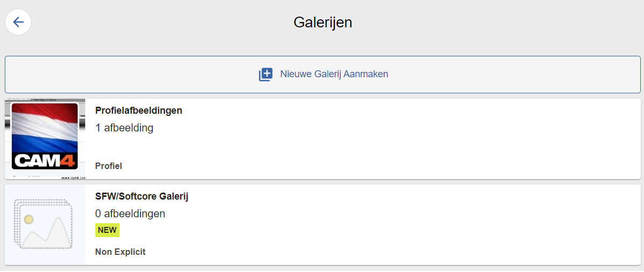Open the Profielafbeeldingen gallery title
Image resolution: width=644 pixels, height=272 pixels.
pyautogui.click(x=139, y=111)
